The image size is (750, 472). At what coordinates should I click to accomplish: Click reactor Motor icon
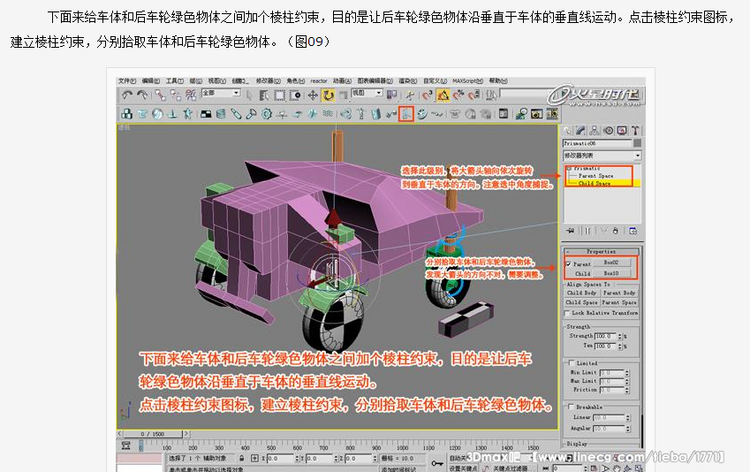[266, 114]
